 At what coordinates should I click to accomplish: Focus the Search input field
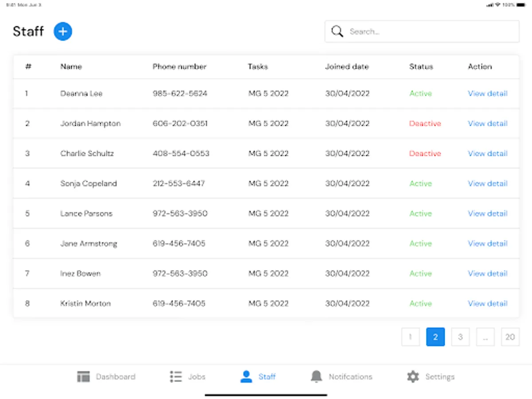coord(422,31)
